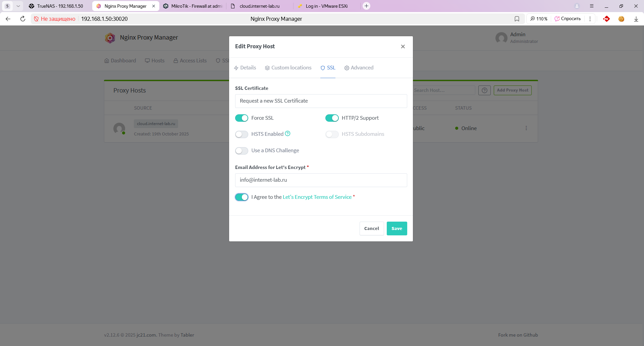Viewport: 644px width, 346px height.
Task: Click the browser back arrow
Action: pyautogui.click(x=8, y=19)
